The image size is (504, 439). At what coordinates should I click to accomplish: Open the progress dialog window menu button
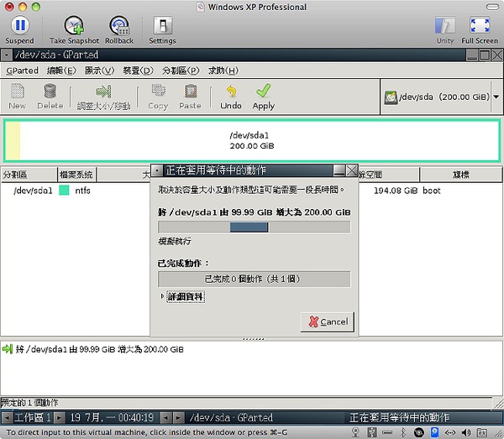[x=157, y=170]
